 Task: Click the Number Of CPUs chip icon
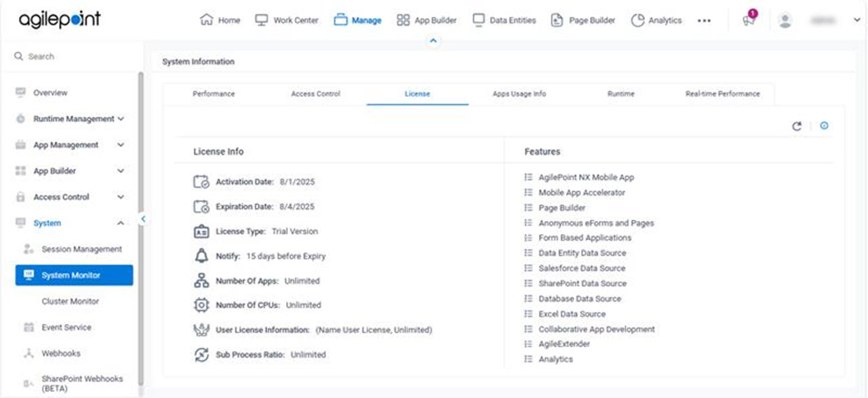coord(201,305)
